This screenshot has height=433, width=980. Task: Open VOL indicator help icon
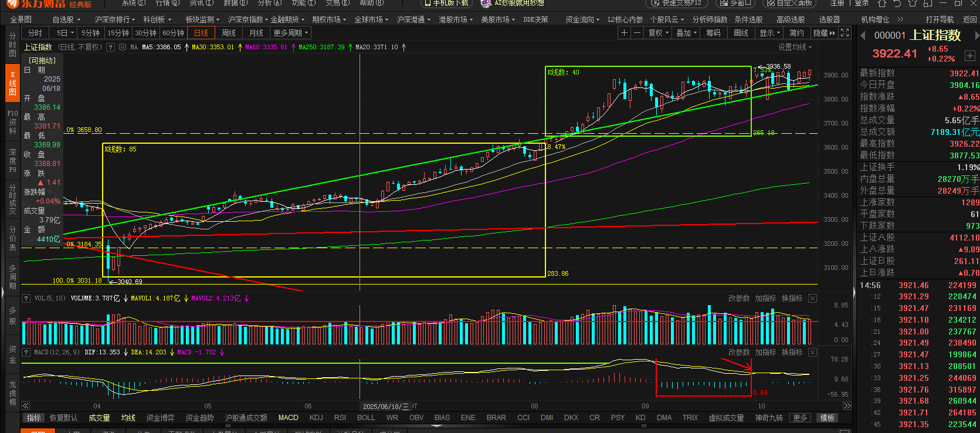tap(26, 298)
